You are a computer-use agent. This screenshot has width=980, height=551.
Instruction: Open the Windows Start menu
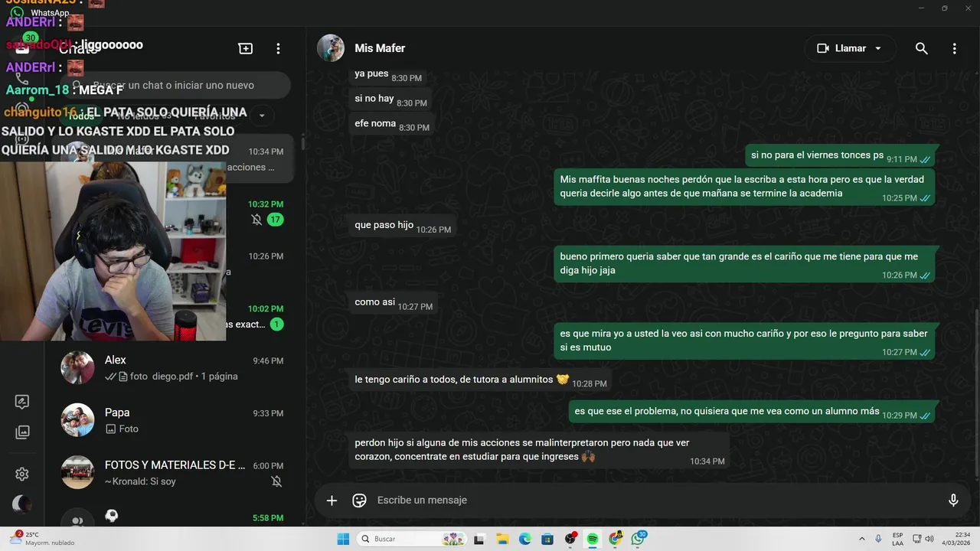click(343, 539)
